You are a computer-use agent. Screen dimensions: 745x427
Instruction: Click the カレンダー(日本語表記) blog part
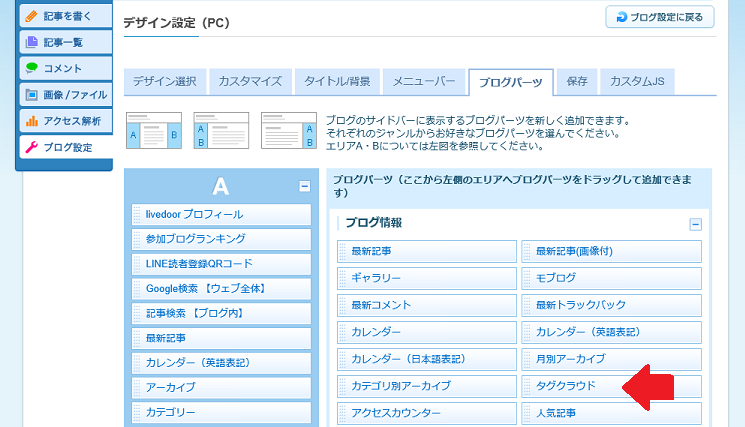coord(427,360)
